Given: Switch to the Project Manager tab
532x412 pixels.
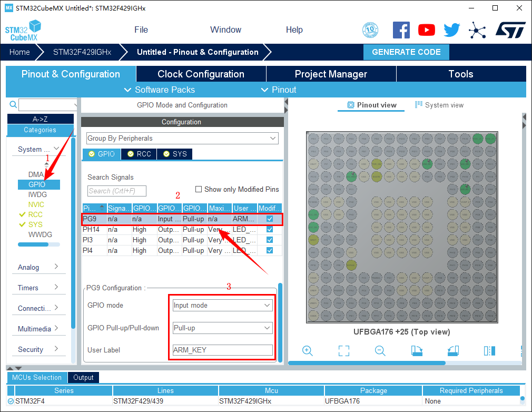Looking at the screenshot, I should click(331, 74).
